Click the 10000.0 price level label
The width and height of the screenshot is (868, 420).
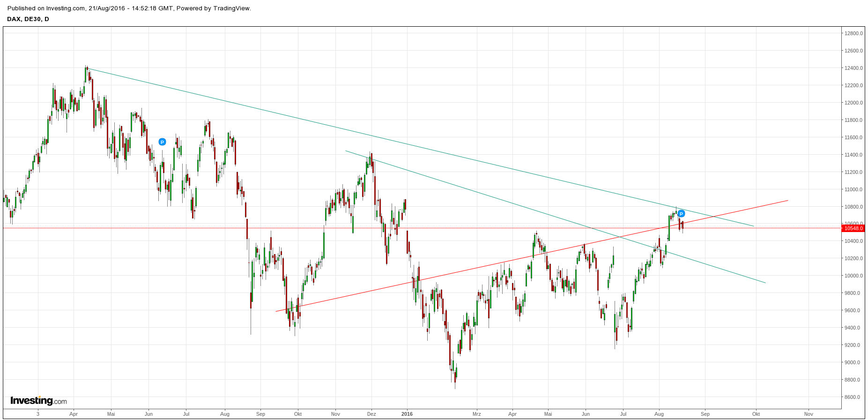click(x=853, y=276)
